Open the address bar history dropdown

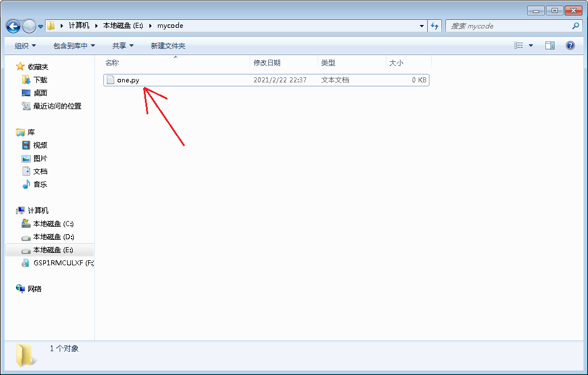422,26
